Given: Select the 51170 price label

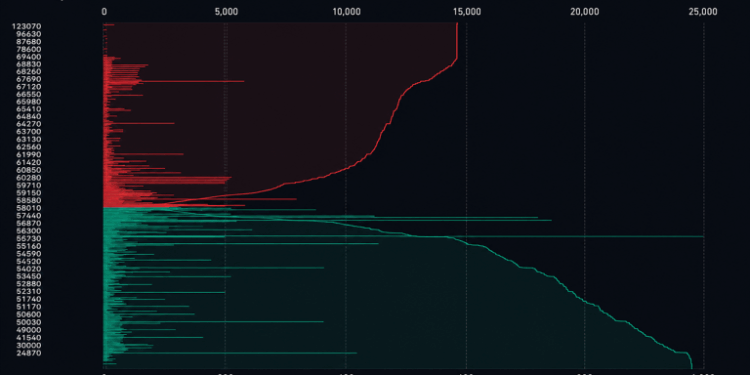Looking at the screenshot, I should [x=28, y=307].
